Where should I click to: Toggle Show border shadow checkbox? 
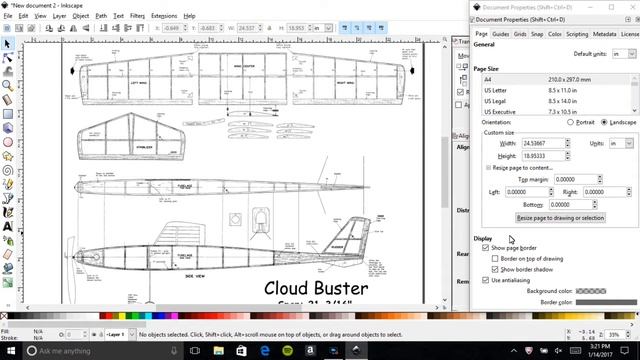pos(495,269)
